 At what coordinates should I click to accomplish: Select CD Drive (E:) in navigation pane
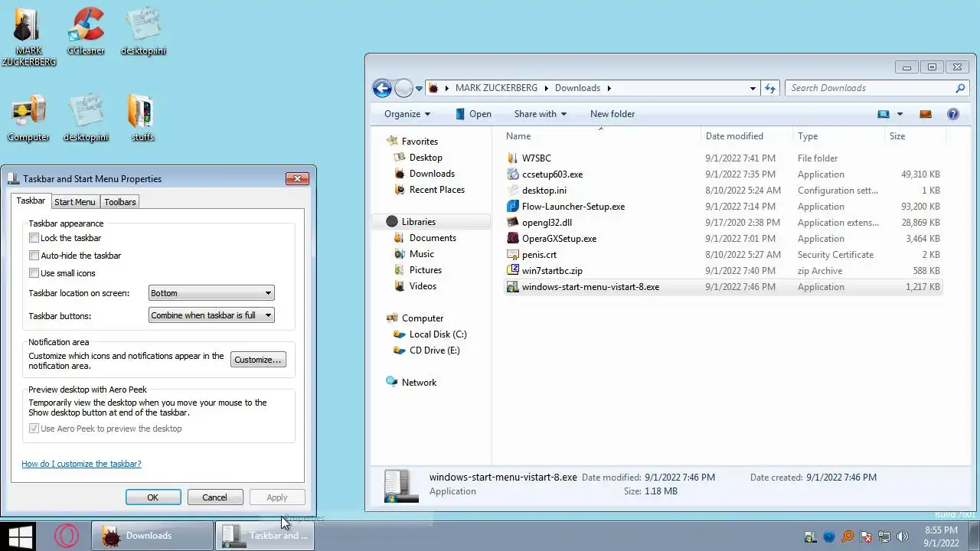[x=434, y=350]
